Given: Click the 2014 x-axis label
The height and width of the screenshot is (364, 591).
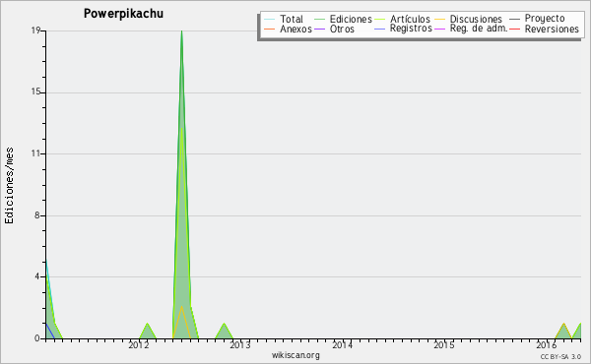Looking at the screenshot, I should (342, 344).
